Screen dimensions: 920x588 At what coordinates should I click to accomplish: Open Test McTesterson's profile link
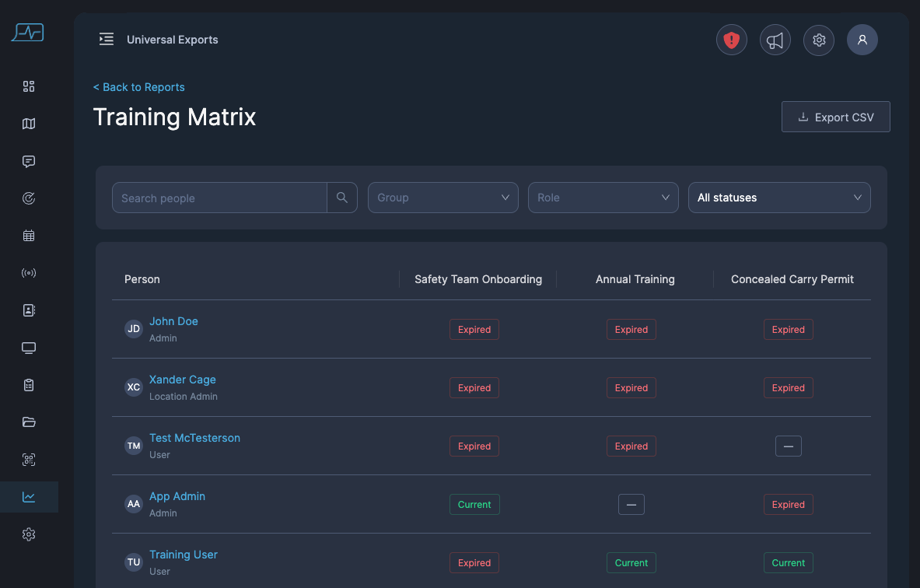(x=194, y=438)
